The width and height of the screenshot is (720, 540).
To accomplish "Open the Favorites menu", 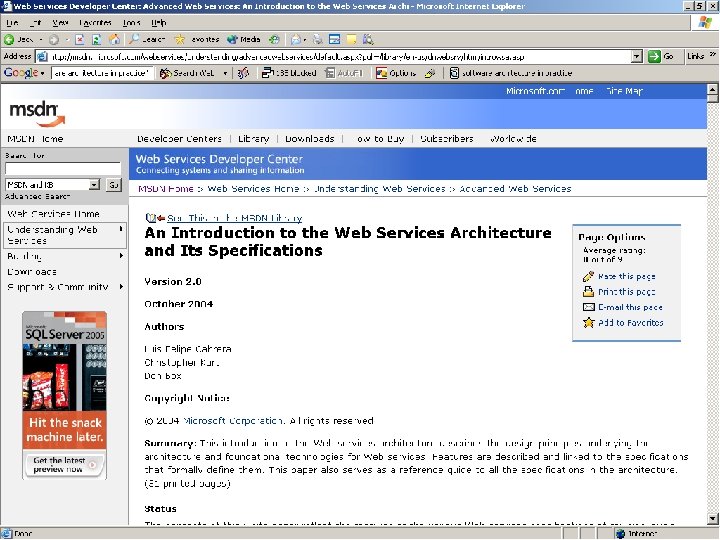I will click(95, 22).
